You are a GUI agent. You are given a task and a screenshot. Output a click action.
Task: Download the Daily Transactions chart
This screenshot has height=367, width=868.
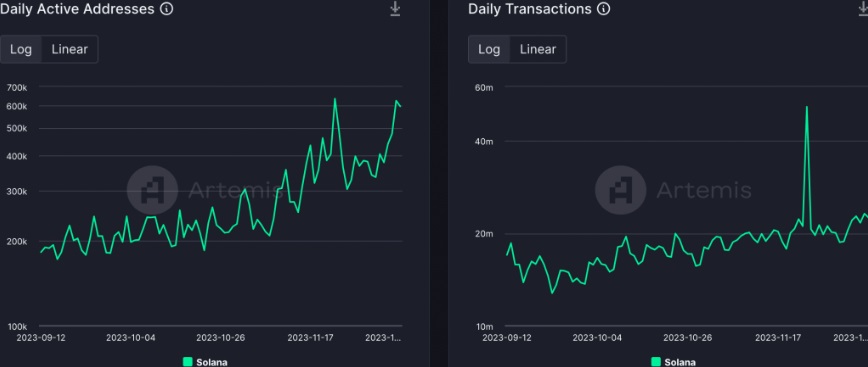click(x=863, y=9)
